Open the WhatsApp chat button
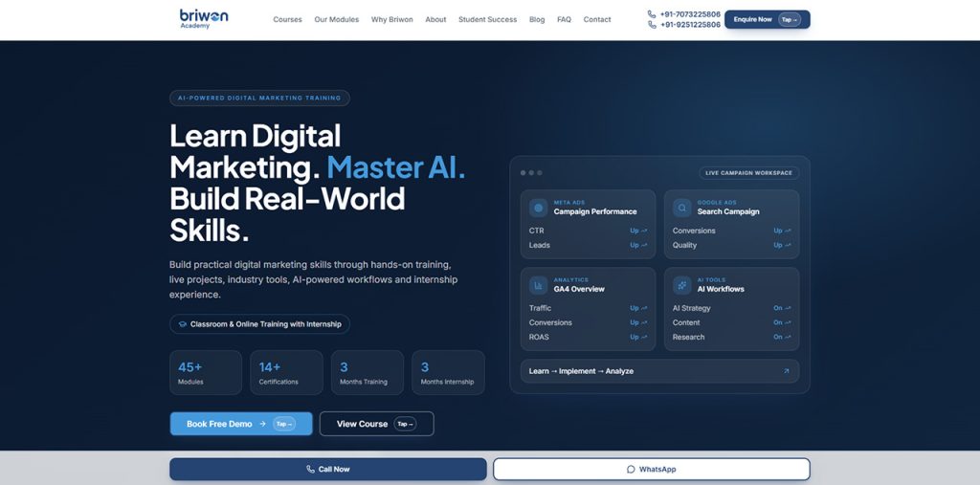Viewport: 980px width, 485px height. [651, 469]
